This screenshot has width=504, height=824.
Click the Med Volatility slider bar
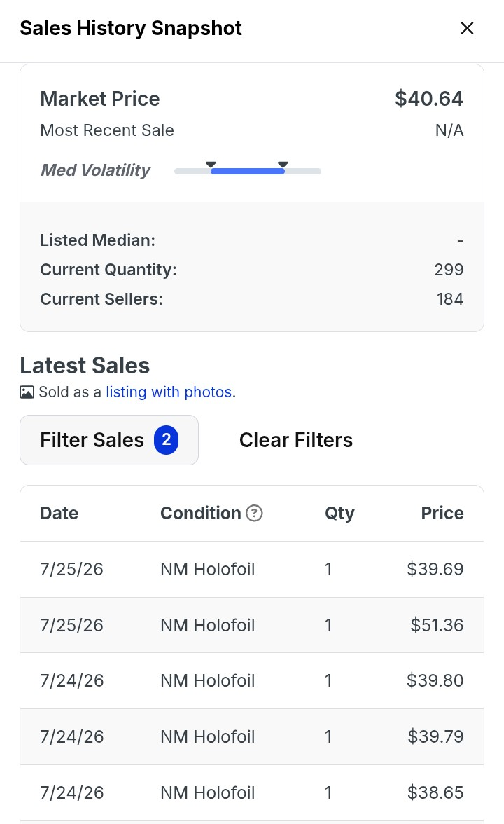[x=248, y=171]
